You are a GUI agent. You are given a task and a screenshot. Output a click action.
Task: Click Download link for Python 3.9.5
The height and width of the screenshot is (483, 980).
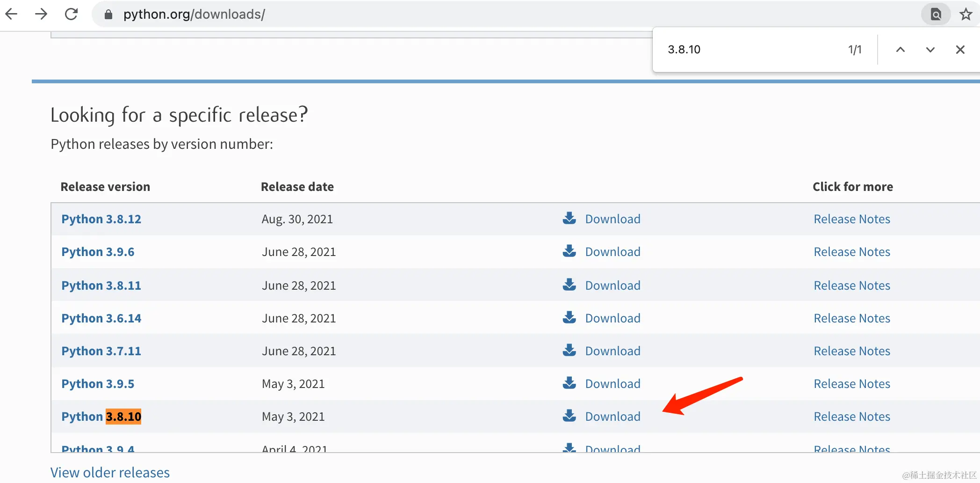612,384
